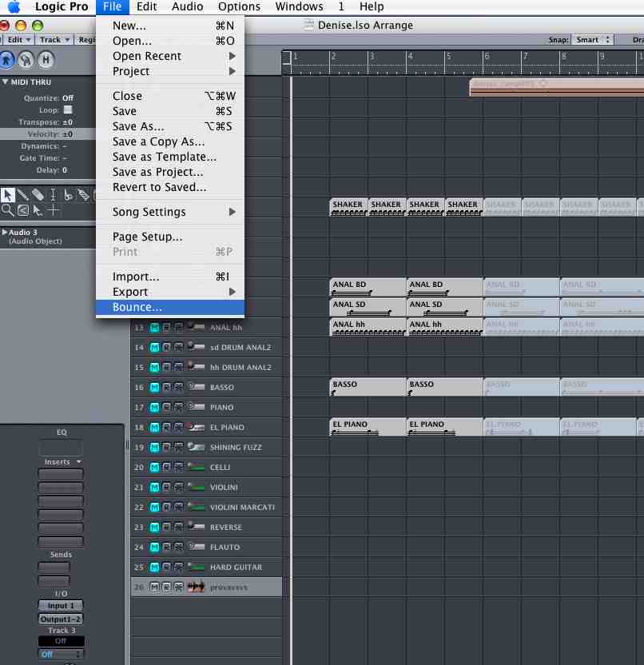
Task: Toggle mute on VIOLINI MARCATI track
Action: [x=154, y=508]
